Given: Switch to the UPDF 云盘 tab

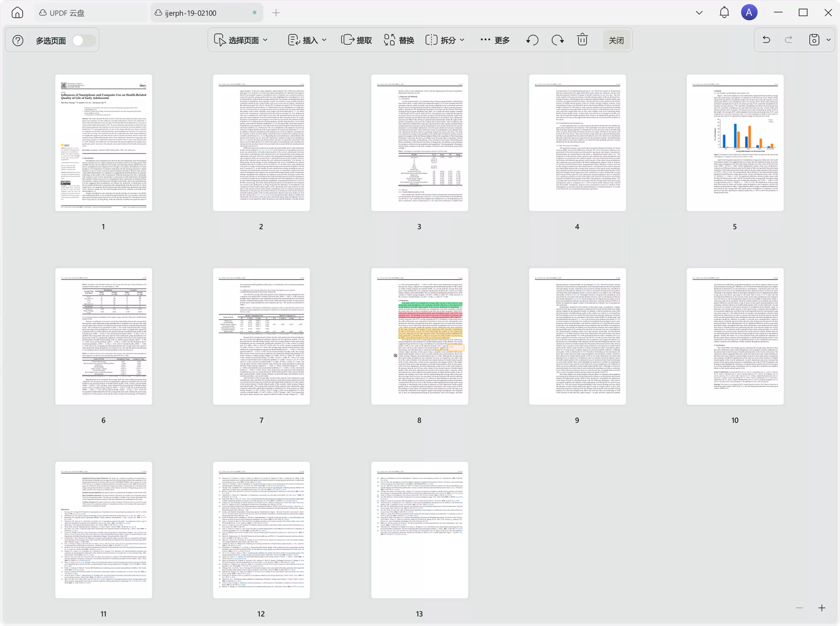Looking at the screenshot, I should coord(62,13).
